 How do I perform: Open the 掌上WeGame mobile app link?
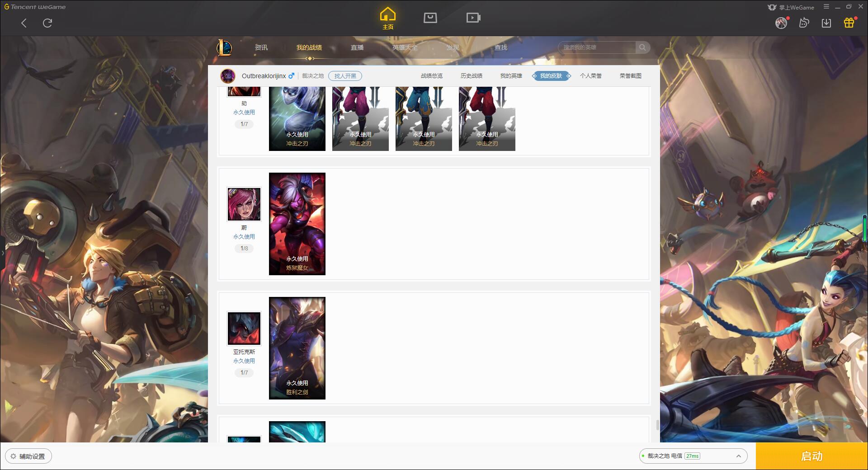click(791, 7)
